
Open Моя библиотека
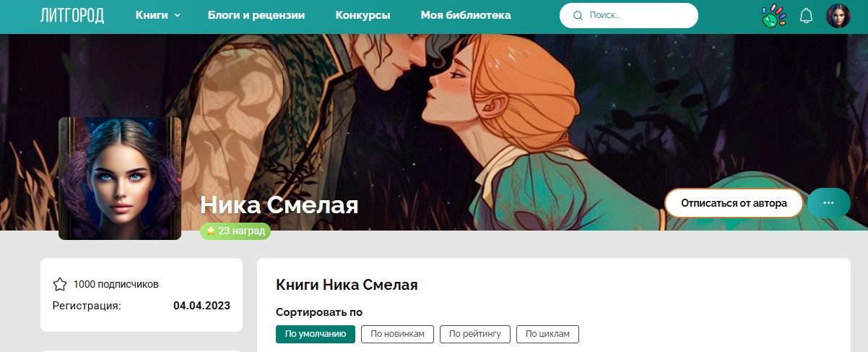[x=466, y=15]
